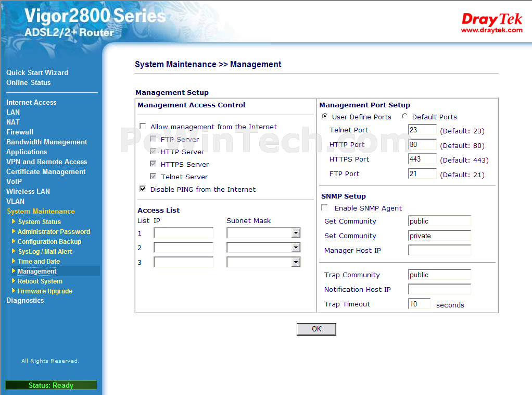Click the Manager Host IP field
This screenshot has width=532, height=395.
pos(440,250)
